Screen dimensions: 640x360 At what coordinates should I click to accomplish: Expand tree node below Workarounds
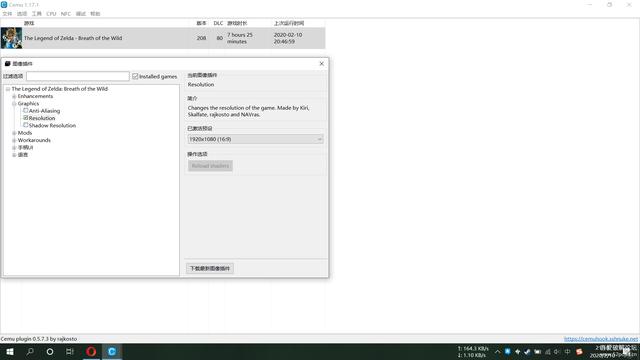click(14, 147)
